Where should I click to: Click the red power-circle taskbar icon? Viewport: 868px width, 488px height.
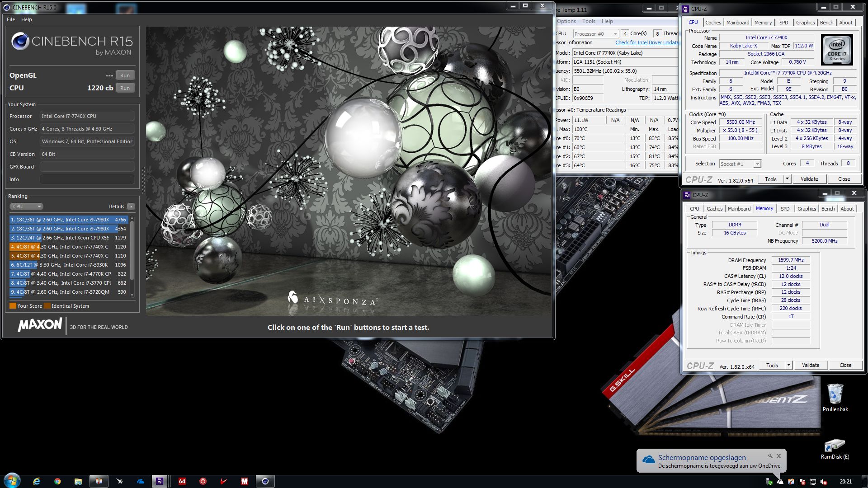(x=203, y=481)
